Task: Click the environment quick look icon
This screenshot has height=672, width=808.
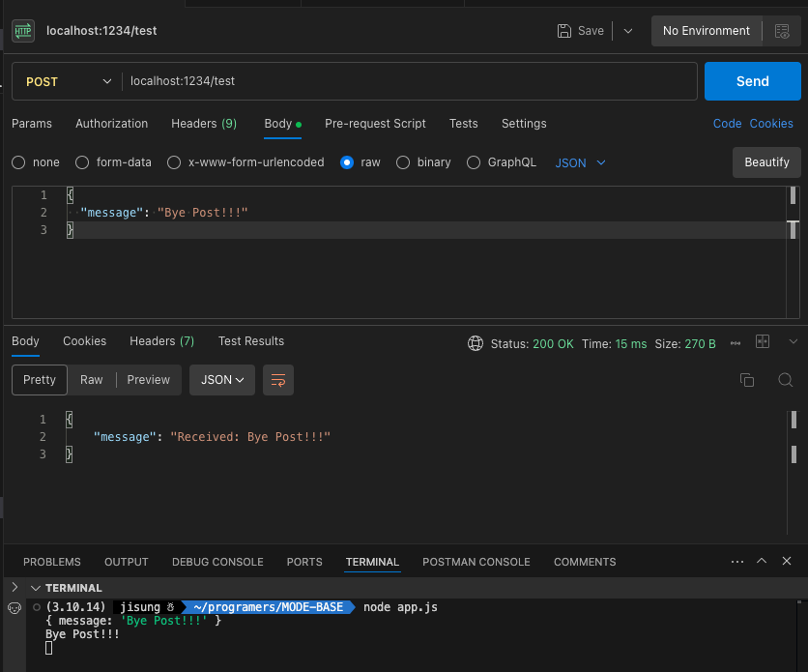Action: pyautogui.click(x=782, y=32)
